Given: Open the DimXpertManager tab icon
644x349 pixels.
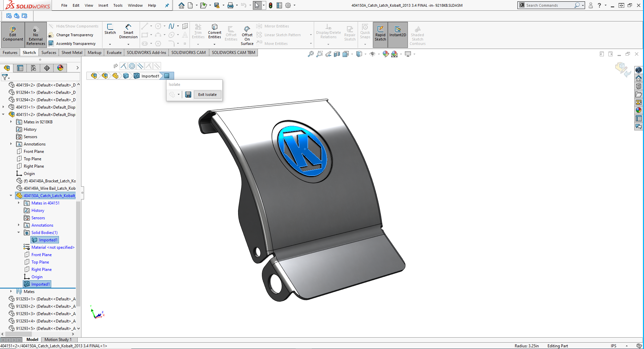Looking at the screenshot, I should click(x=47, y=68).
